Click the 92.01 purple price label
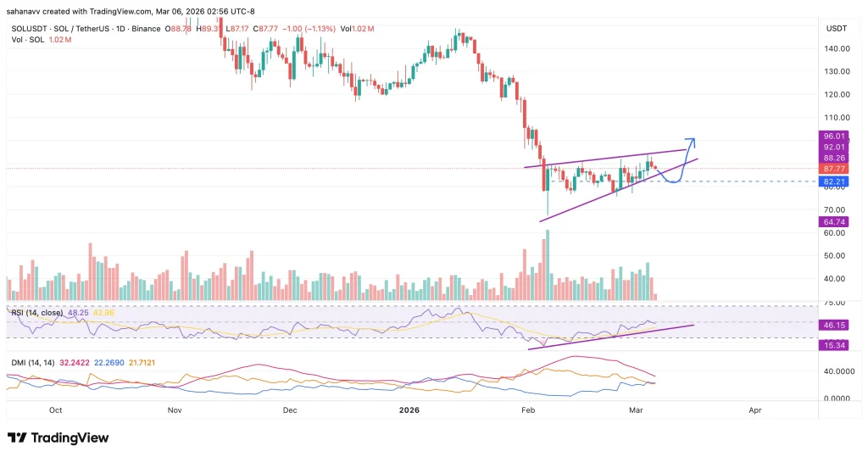868x457 pixels. pos(832,147)
